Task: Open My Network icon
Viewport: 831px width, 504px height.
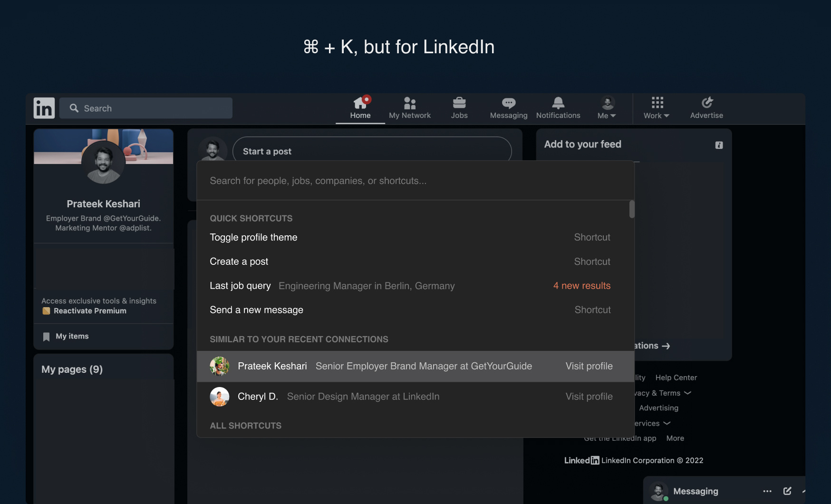Action: pyautogui.click(x=410, y=103)
